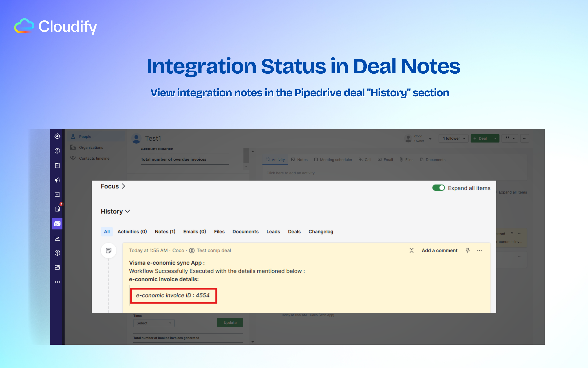
Task: Click the add an activity field
Action: point(395,173)
